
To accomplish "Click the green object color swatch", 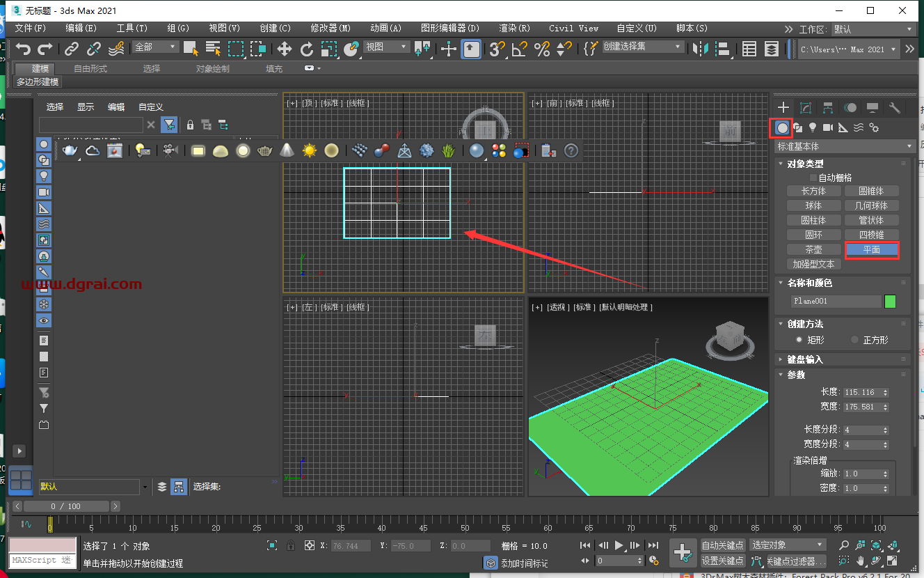I will coord(891,301).
